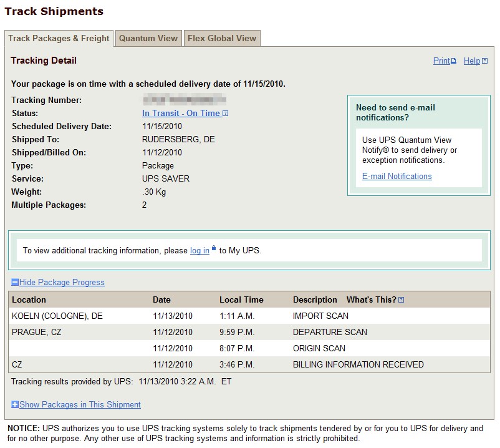Image resolution: width=500 pixels, height=448 pixels.
Task: Click the BILLING INFORMATION RECEIVED description
Action: pyautogui.click(x=358, y=365)
